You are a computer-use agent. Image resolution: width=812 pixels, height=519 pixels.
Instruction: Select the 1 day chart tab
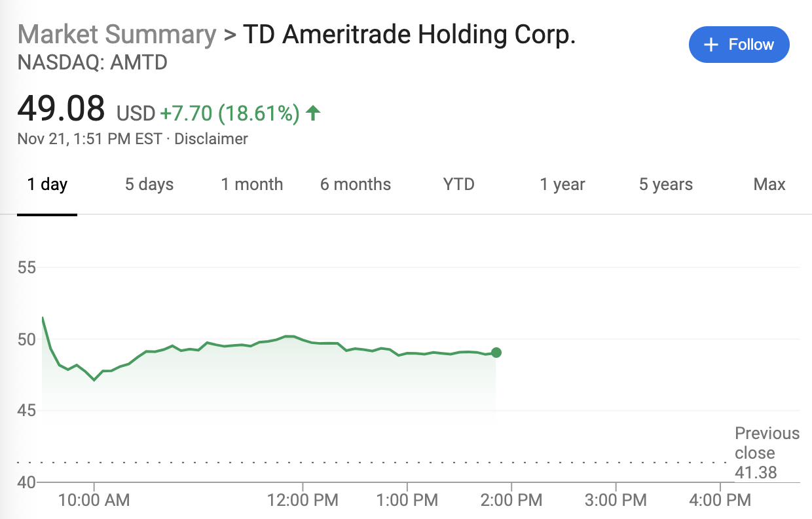[x=46, y=185]
